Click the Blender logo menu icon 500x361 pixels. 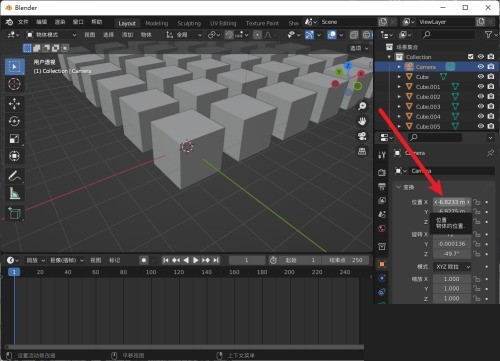click(x=9, y=22)
